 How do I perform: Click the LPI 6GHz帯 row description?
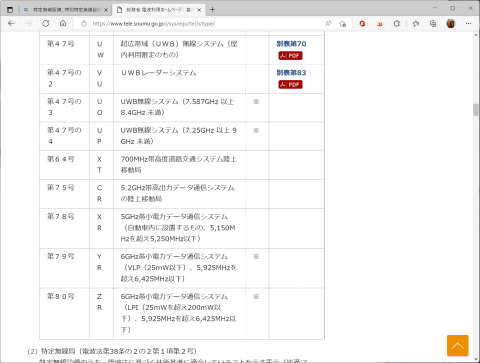click(178, 313)
